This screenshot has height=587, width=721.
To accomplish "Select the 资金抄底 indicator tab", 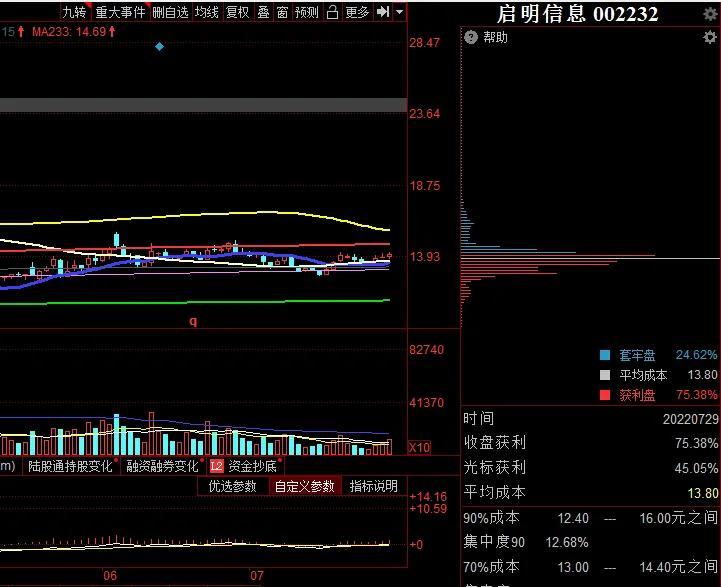I will coord(252,466).
